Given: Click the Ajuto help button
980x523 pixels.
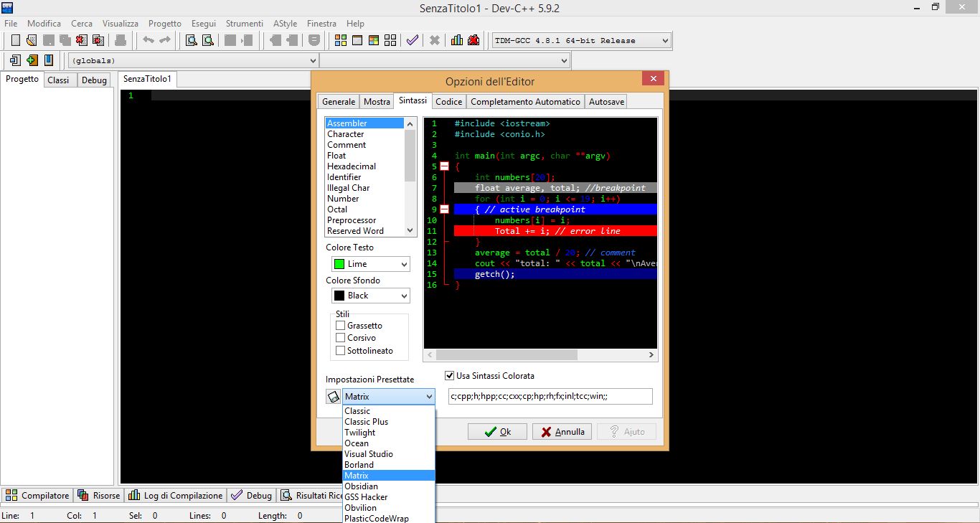Looking at the screenshot, I should (x=626, y=432).
